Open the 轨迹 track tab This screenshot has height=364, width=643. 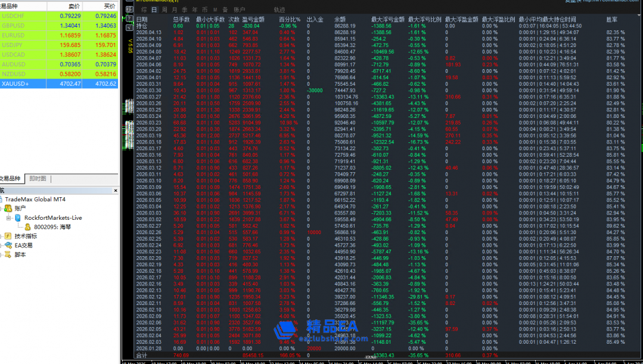click(279, 10)
